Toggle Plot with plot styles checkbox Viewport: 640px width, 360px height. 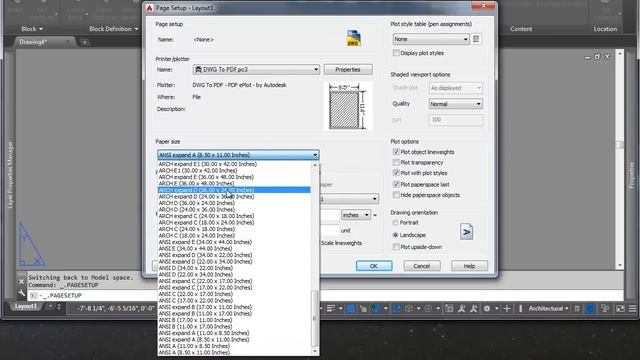(x=396, y=173)
